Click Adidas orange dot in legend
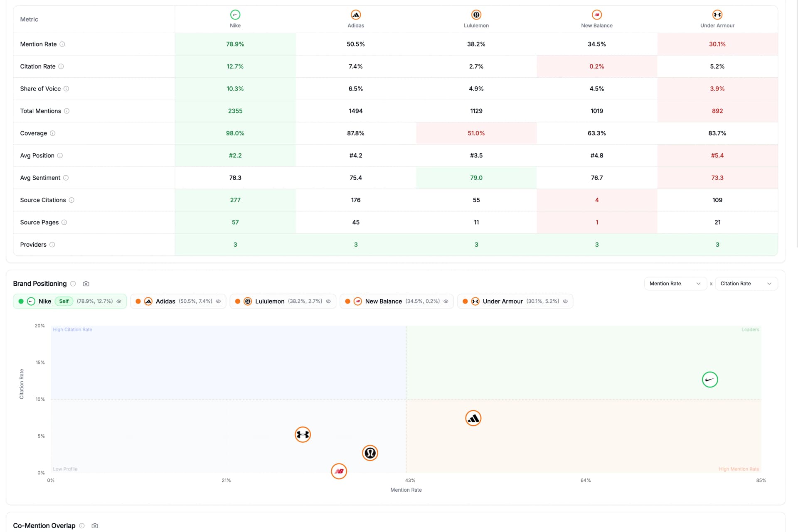Image resolution: width=798 pixels, height=532 pixels. (x=138, y=302)
